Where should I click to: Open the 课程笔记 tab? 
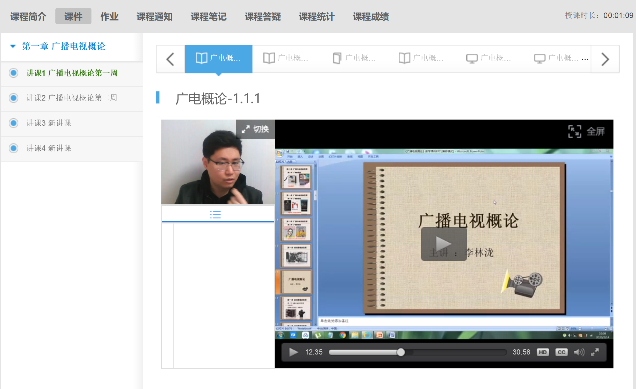pyautogui.click(x=208, y=17)
